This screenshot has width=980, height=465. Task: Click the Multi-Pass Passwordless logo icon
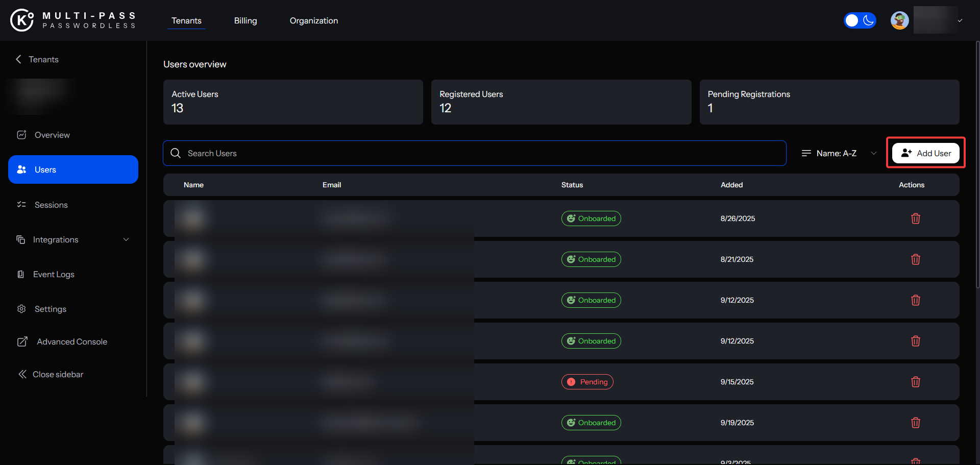tap(22, 20)
